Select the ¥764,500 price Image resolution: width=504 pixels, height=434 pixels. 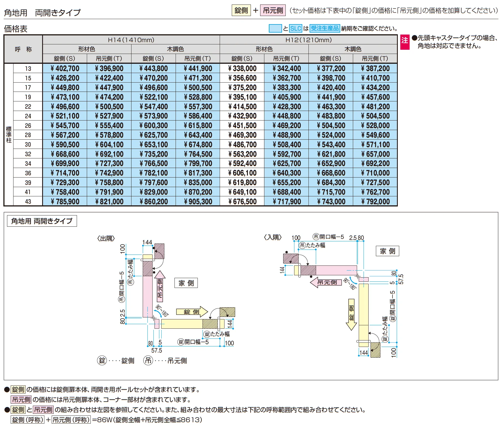point(198,154)
